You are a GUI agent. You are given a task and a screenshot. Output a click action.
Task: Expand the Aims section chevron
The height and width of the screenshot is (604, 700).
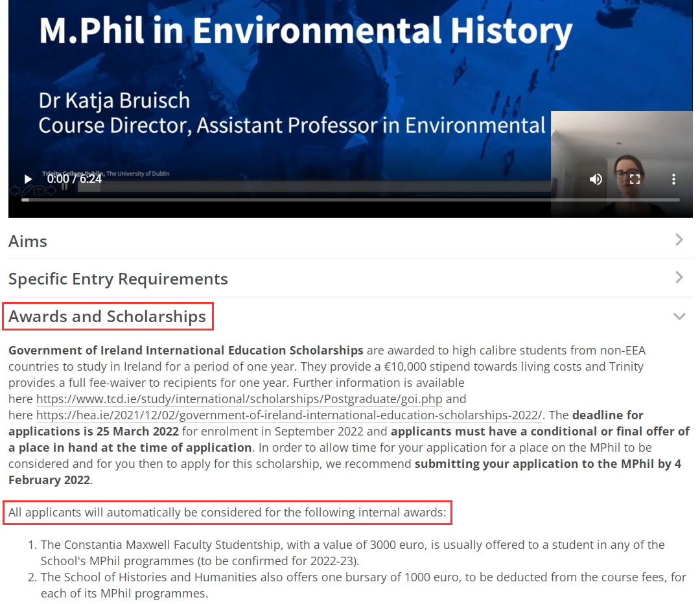(679, 240)
